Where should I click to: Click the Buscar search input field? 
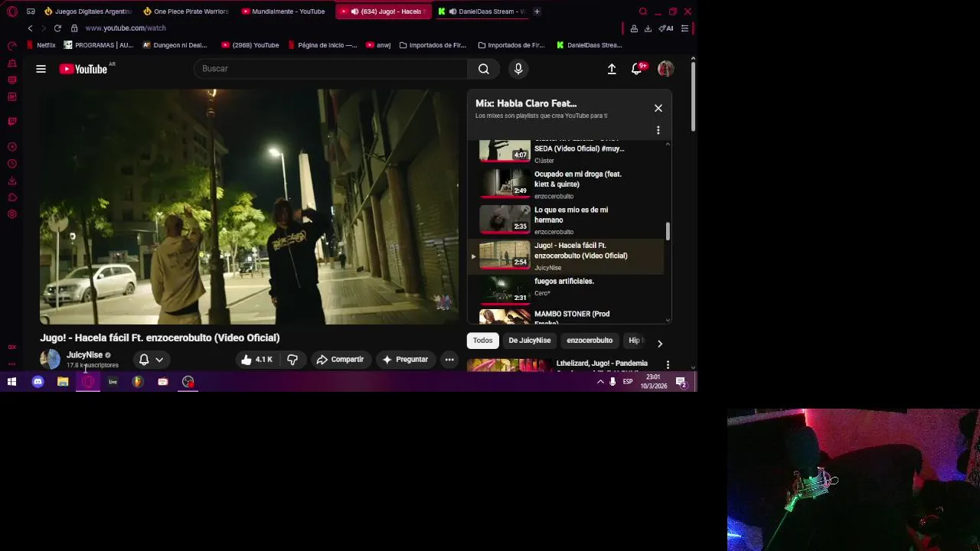click(331, 69)
